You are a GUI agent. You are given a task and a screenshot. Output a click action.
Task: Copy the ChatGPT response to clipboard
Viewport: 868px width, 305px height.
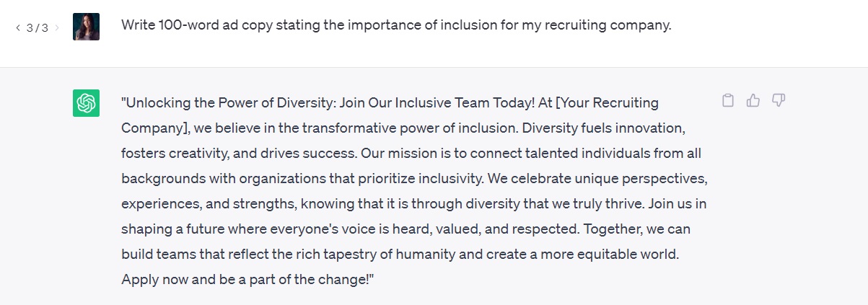point(728,101)
